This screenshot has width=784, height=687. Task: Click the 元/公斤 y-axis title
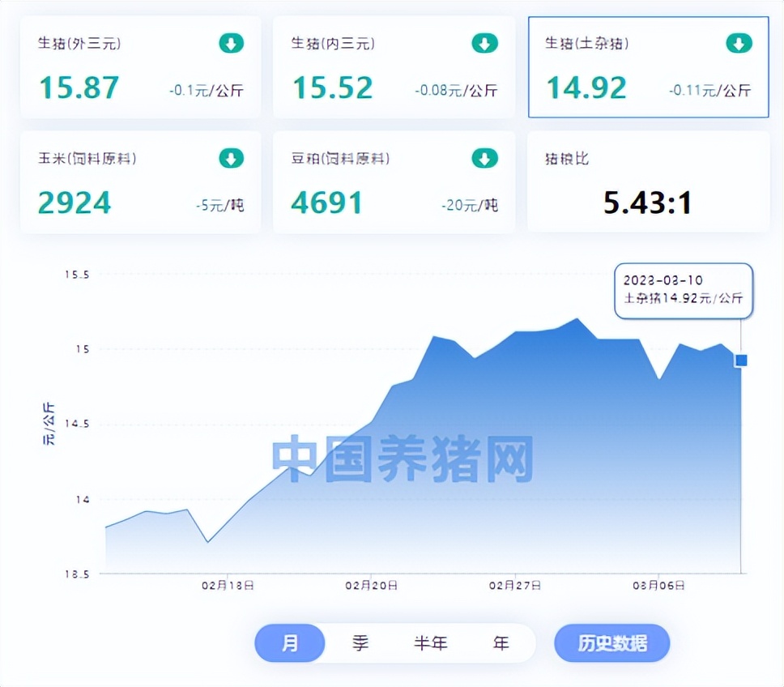tap(49, 424)
